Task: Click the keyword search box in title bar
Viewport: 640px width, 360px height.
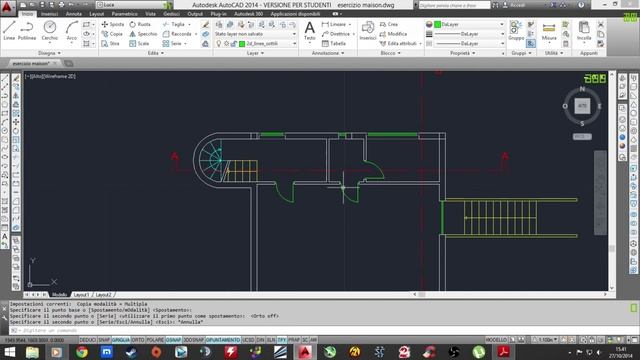Action: (454, 5)
